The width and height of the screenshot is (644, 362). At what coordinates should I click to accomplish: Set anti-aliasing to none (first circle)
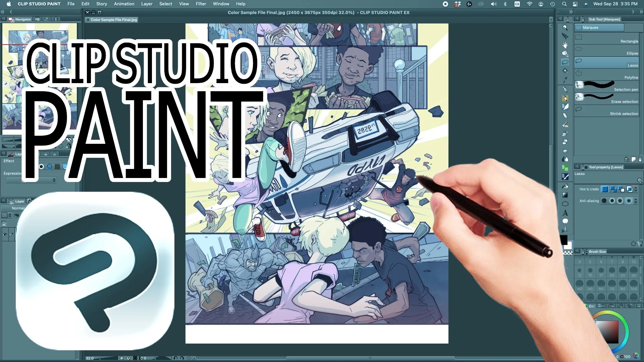(604, 201)
